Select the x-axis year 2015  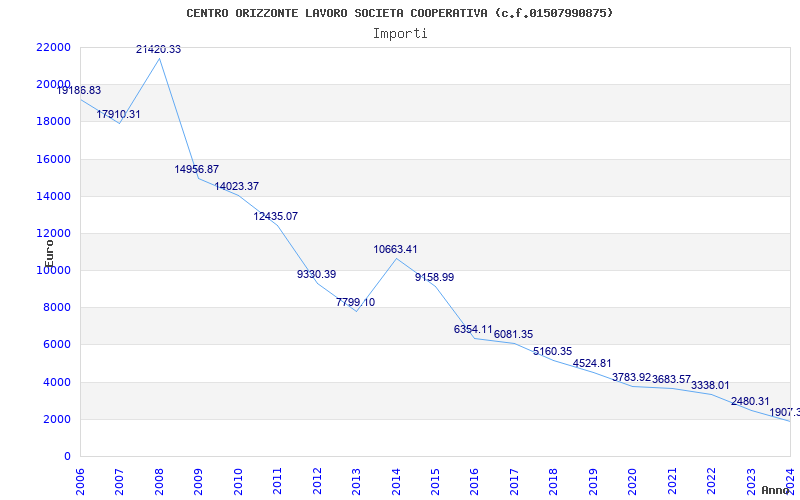click(x=435, y=481)
